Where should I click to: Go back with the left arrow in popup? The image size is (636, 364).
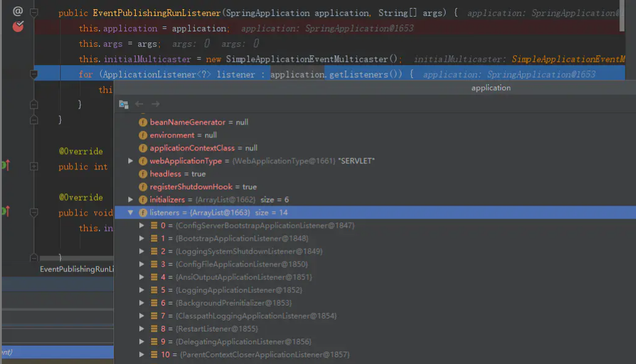click(x=139, y=104)
